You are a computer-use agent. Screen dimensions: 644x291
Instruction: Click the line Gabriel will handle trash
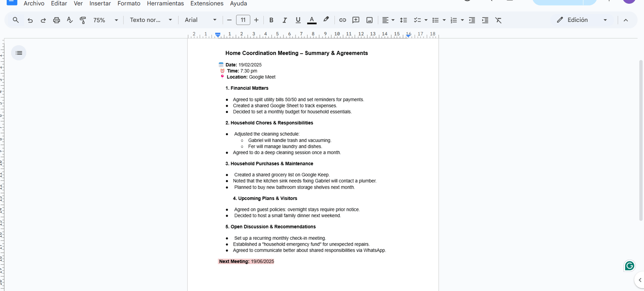pos(290,140)
